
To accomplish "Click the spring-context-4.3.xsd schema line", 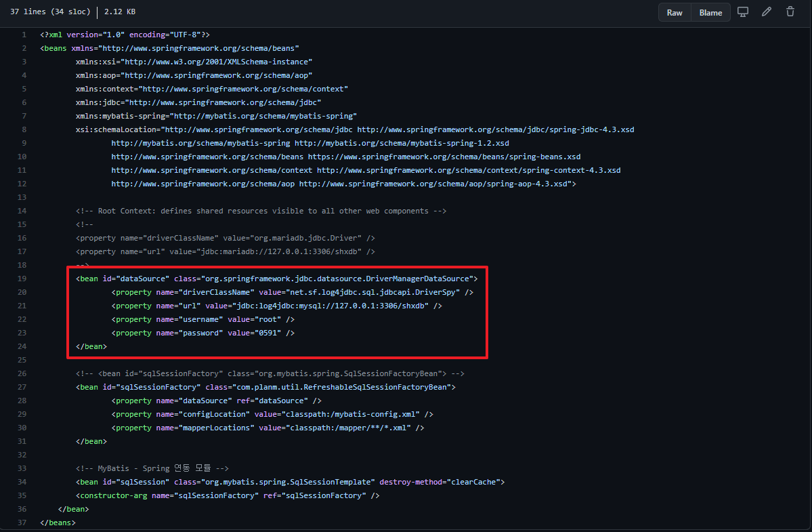I will (x=366, y=170).
